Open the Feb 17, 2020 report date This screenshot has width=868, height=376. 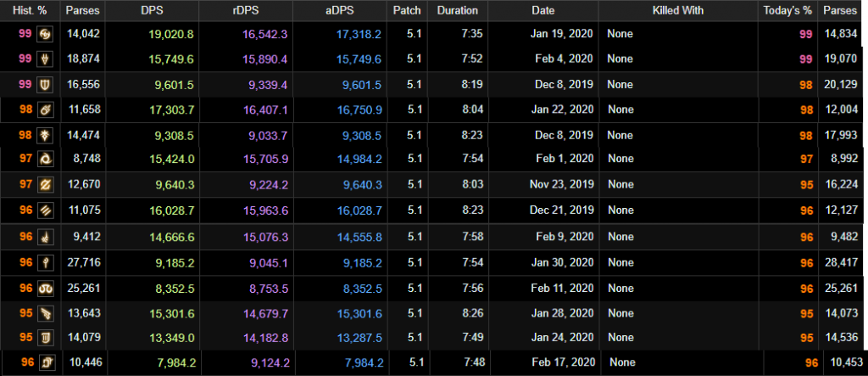[565, 362]
